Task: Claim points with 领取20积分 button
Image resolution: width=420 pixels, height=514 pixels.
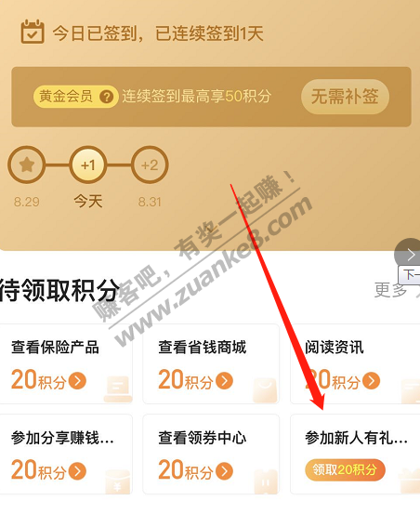Action: 345,469
